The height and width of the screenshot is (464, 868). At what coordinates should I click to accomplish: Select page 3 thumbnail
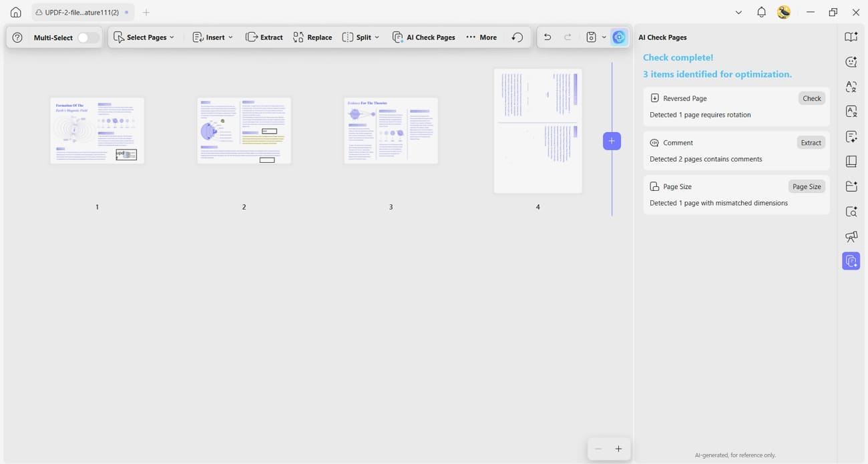click(x=391, y=130)
